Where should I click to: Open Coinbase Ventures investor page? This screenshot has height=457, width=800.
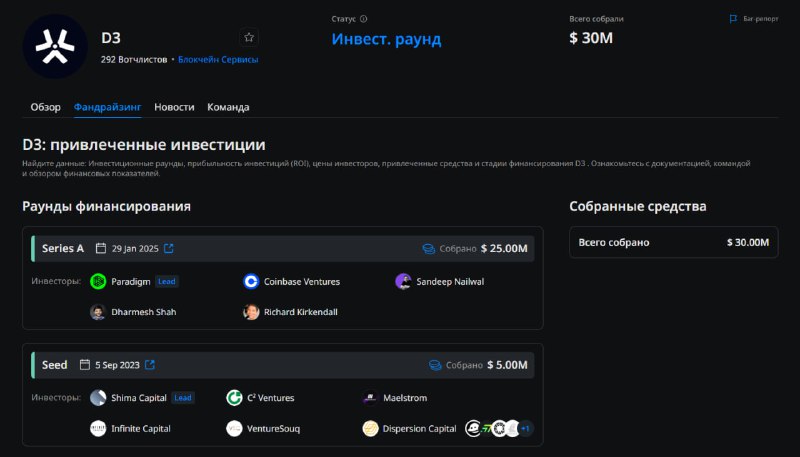[302, 282]
